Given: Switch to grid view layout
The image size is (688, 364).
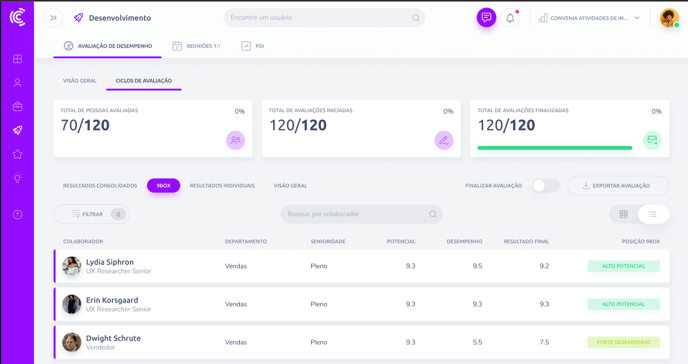Looking at the screenshot, I should click(624, 214).
